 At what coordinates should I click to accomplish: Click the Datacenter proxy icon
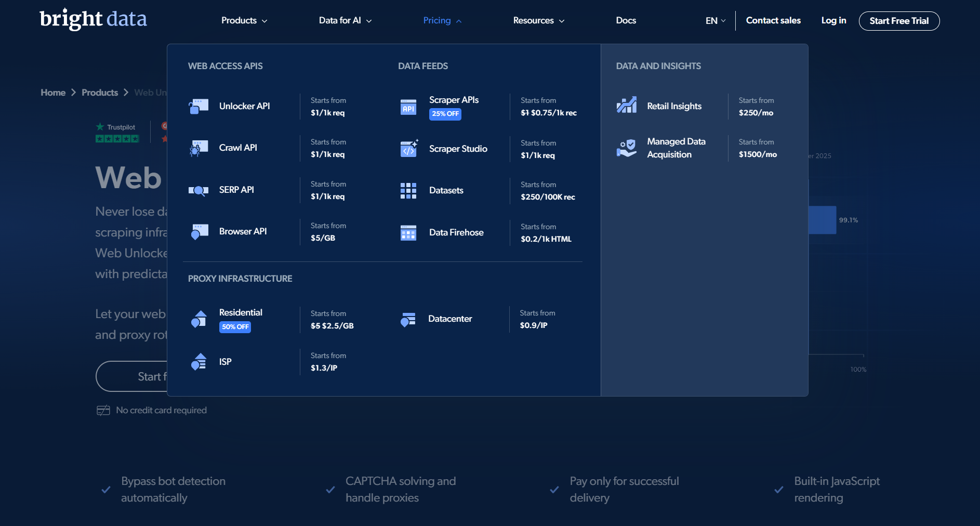click(408, 319)
